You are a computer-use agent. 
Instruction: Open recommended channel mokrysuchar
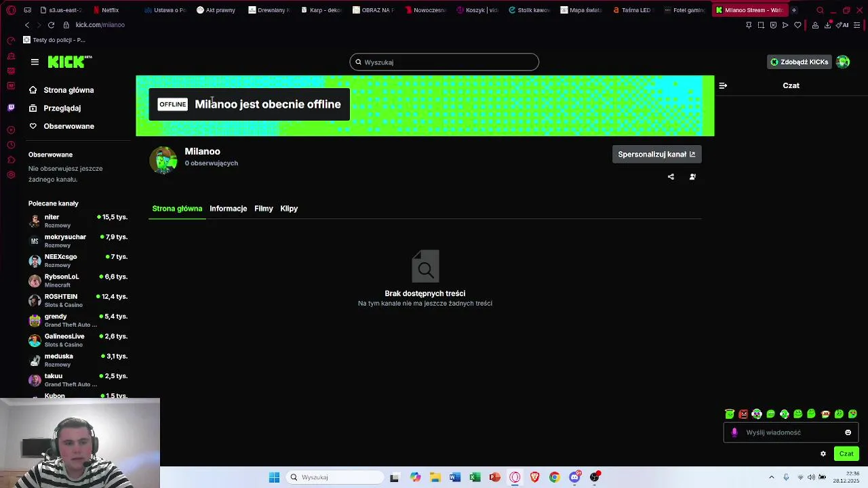78,241
